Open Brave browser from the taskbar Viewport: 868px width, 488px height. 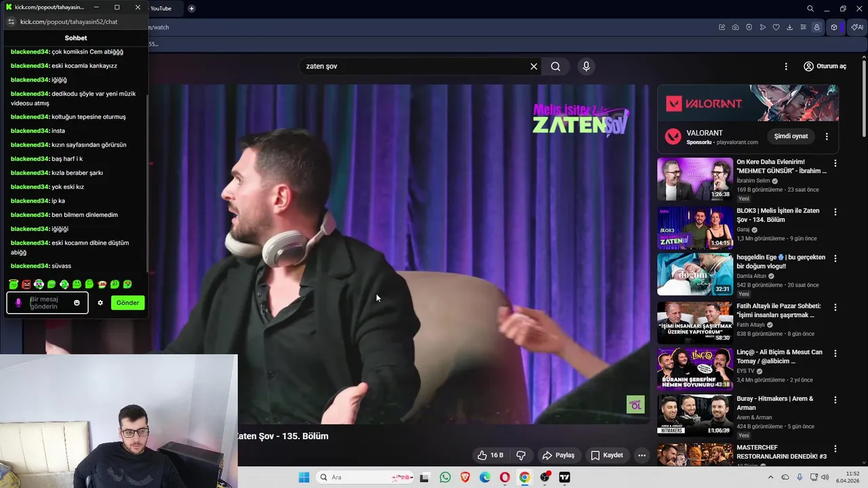465,477
